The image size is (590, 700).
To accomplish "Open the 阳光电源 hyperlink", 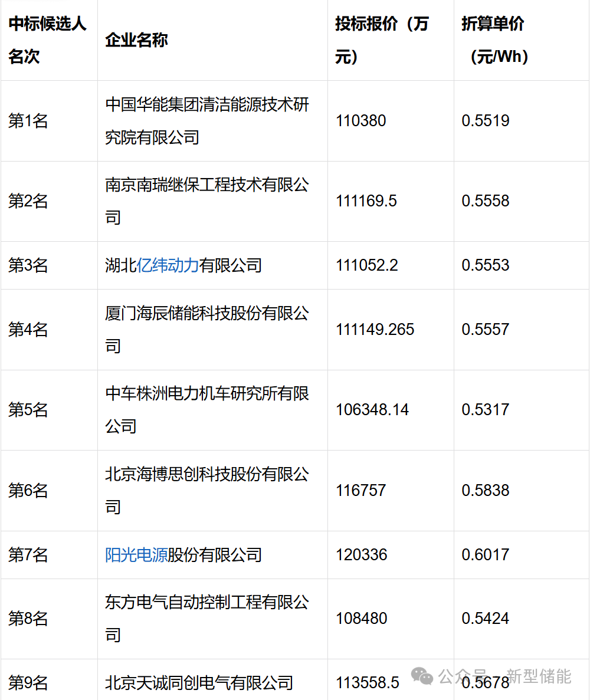I will 136,555.
